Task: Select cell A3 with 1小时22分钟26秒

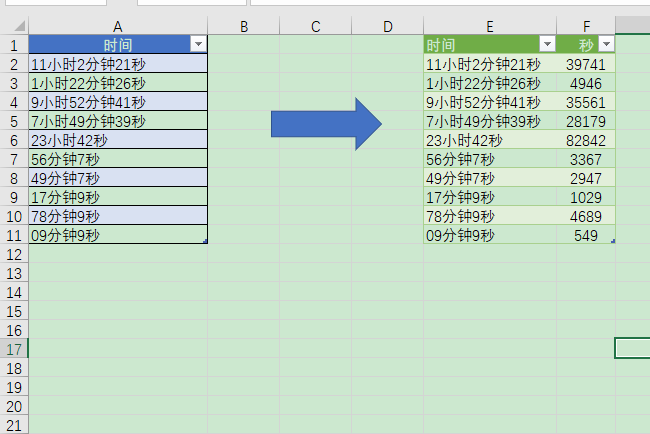Action: [x=118, y=82]
